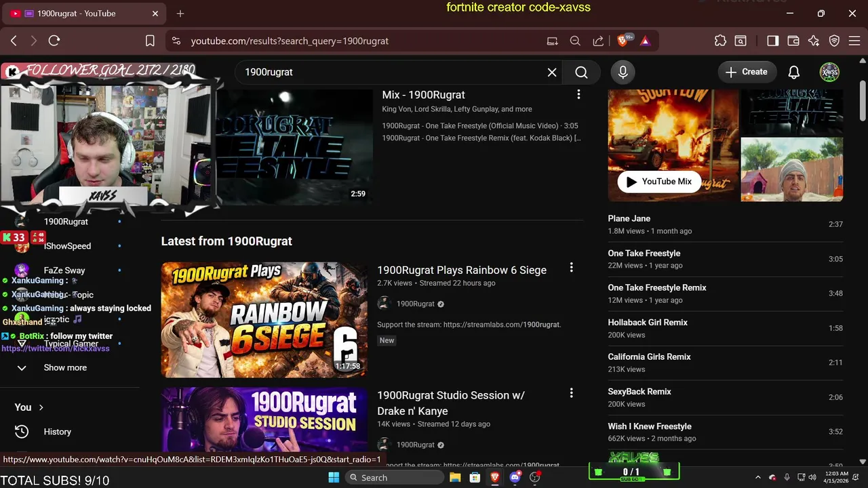Open options for the Studio Session video
Viewport: 868px width, 488px height.
[x=571, y=393]
